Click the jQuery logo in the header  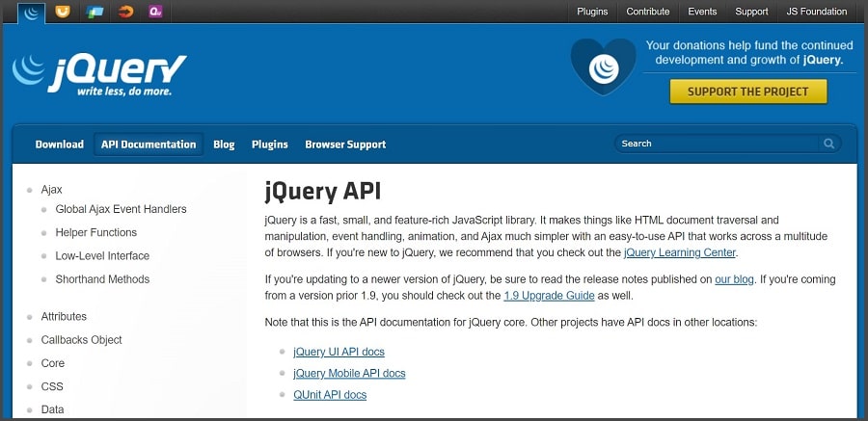pos(99,75)
